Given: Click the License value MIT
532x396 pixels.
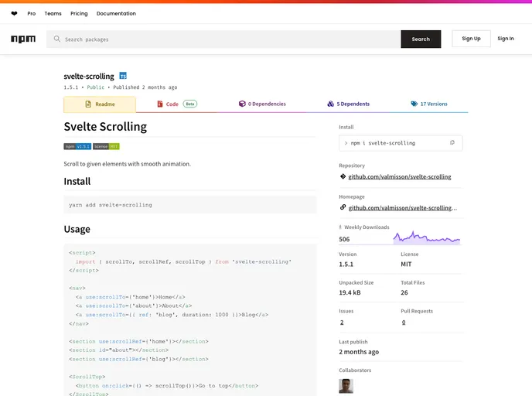Looking at the screenshot, I should (x=406, y=265).
